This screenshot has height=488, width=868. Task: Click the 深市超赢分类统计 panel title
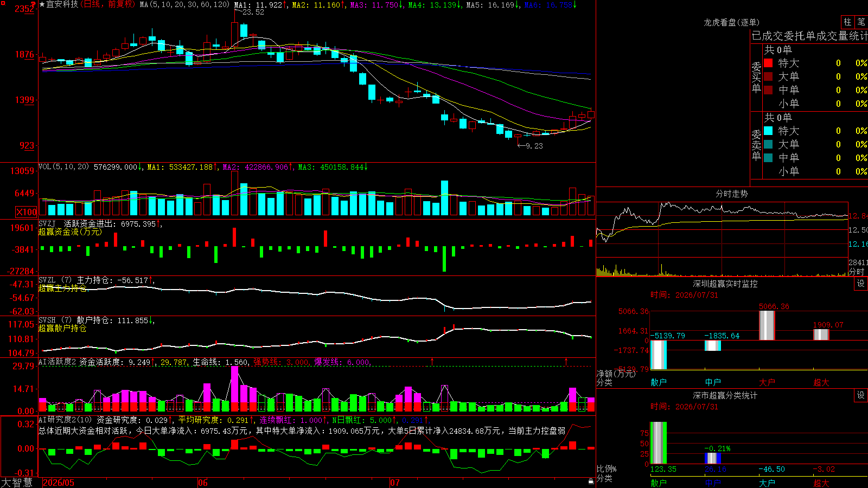click(x=725, y=395)
